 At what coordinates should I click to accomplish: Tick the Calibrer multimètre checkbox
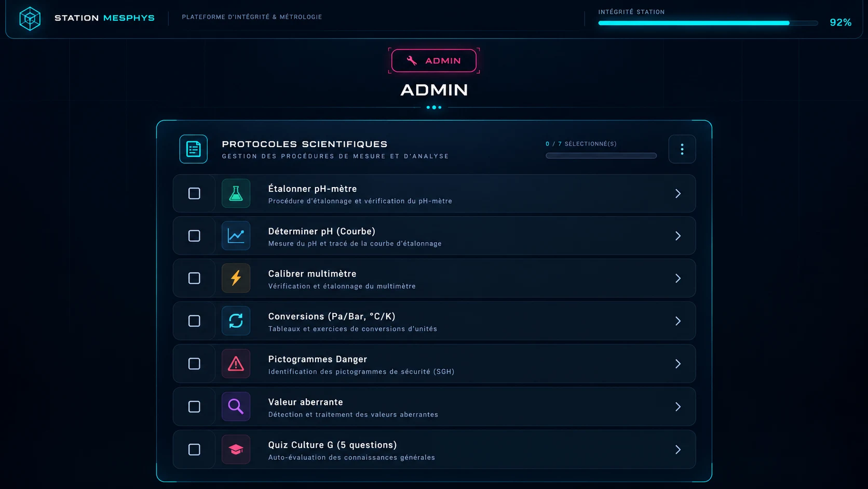click(194, 278)
